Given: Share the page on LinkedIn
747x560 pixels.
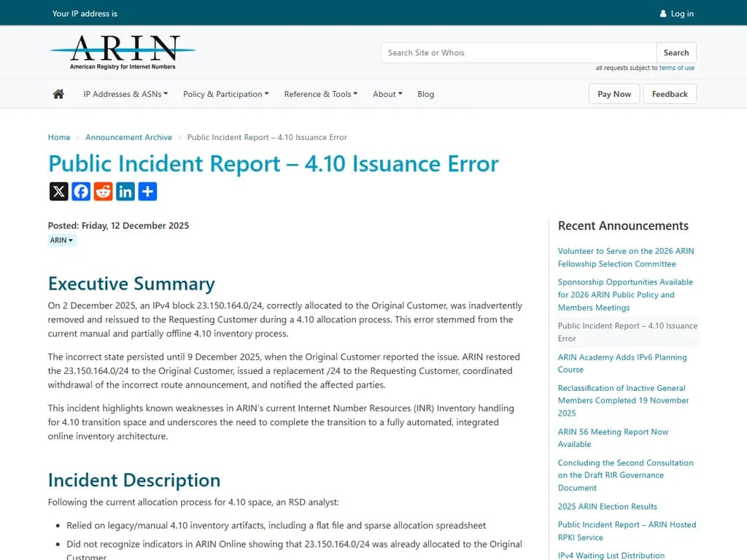Looking at the screenshot, I should 125,191.
